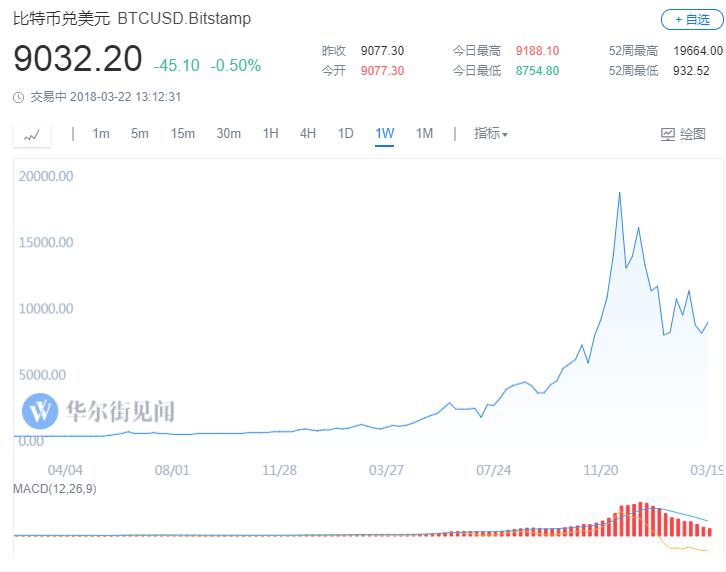Screen dimensions: 726x572
Task: Click the red MACD histogram bars
Action: [640, 520]
